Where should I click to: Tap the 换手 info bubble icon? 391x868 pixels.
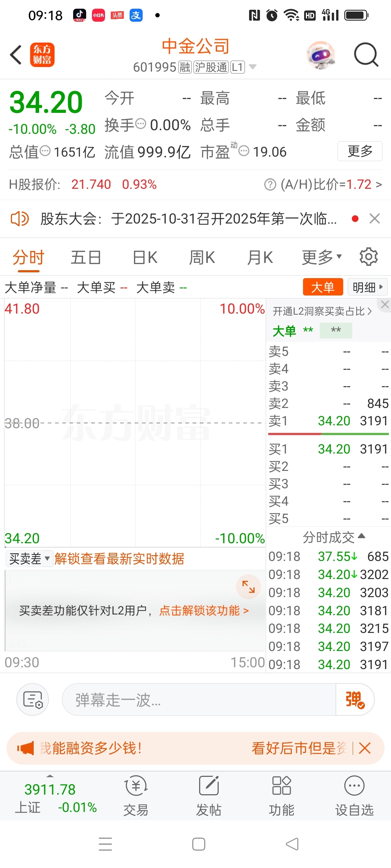tap(140, 124)
